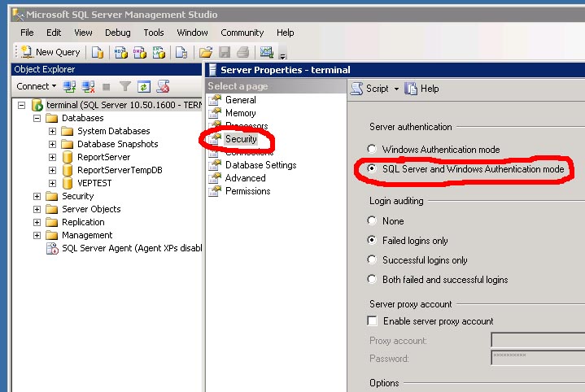Click the Proxy account input field

538,340
